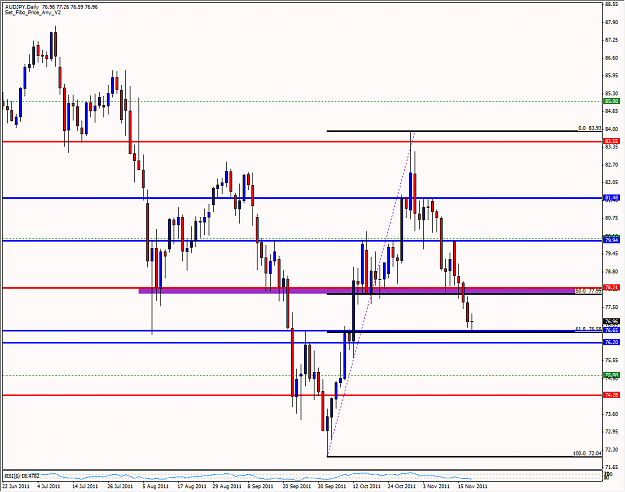This screenshot has height=492, width=625.
Task: Click the 17 Aug 2011 date label
Action: (192, 486)
